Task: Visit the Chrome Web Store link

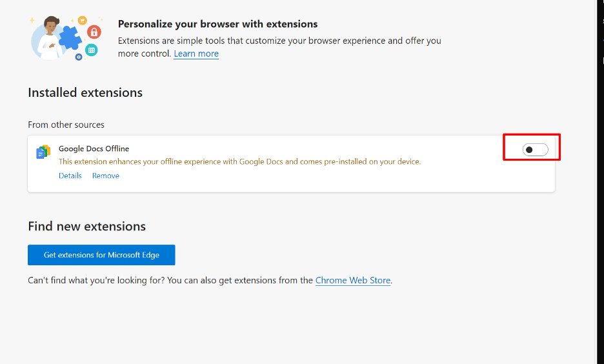Action: (x=353, y=280)
